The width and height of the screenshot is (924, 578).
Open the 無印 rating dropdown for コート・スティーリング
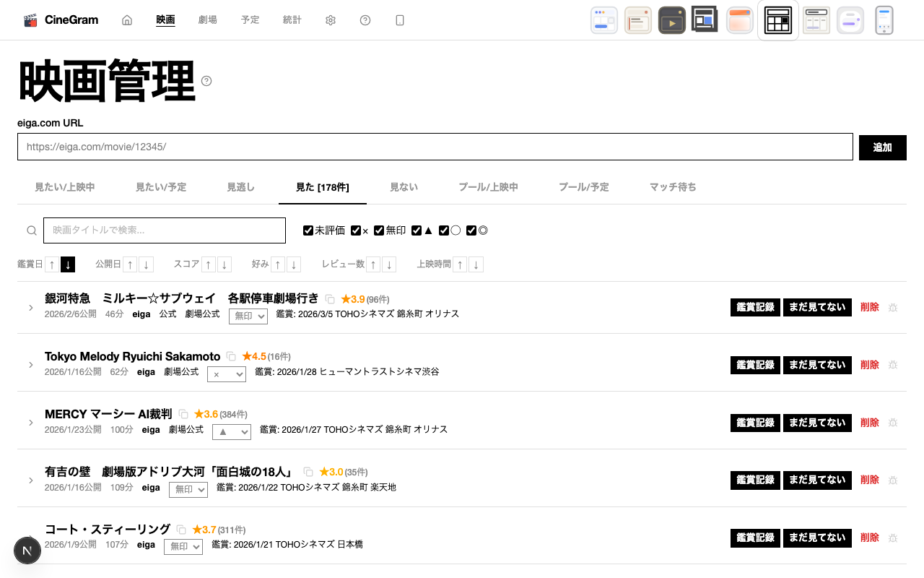[x=183, y=547]
